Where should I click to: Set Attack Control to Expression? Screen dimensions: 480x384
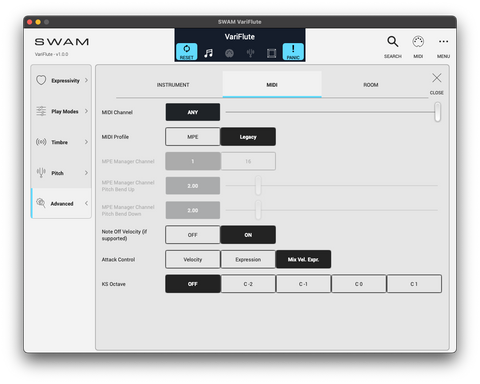(248, 259)
